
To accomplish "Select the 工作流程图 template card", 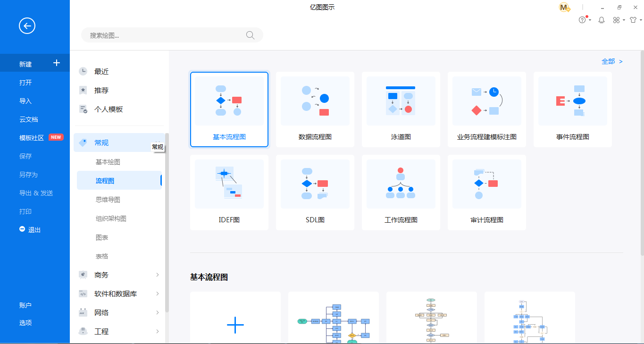I will 401,193.
